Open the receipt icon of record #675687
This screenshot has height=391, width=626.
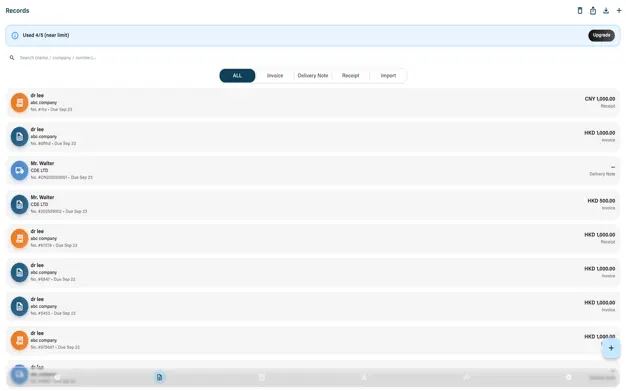[20, 340]
